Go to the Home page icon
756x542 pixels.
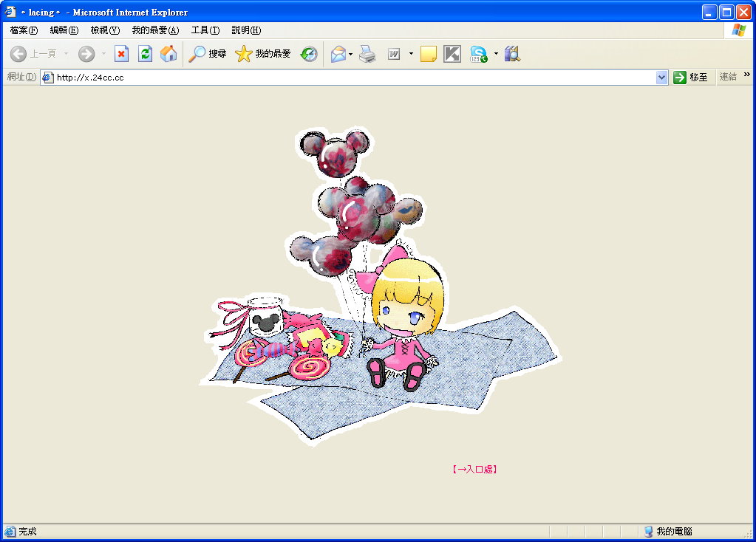(168, 54)
